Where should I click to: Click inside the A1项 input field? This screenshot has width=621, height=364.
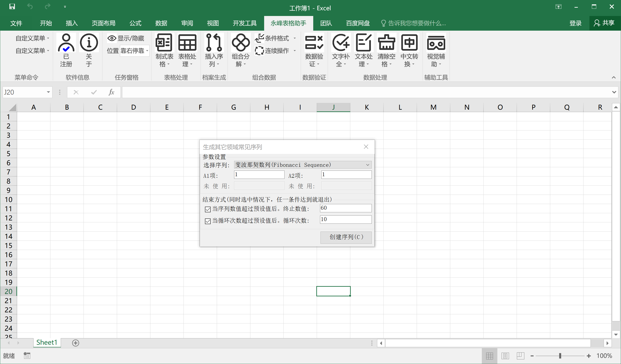tap(259, 174)
